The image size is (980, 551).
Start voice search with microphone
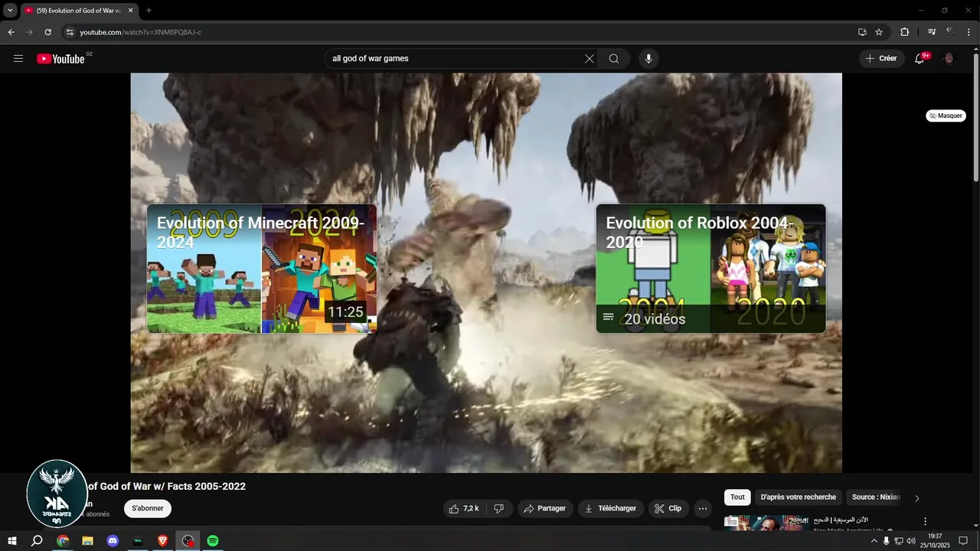[648, 59]
